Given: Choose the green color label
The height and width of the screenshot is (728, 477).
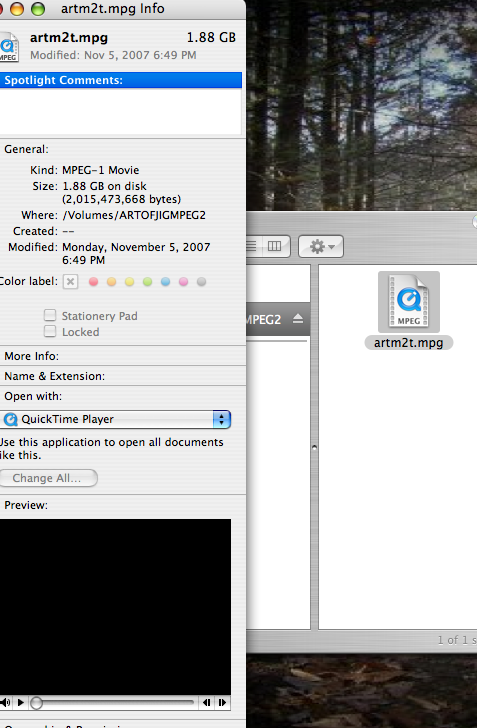Looking at the screenshot, I should (x=147, y=282).
